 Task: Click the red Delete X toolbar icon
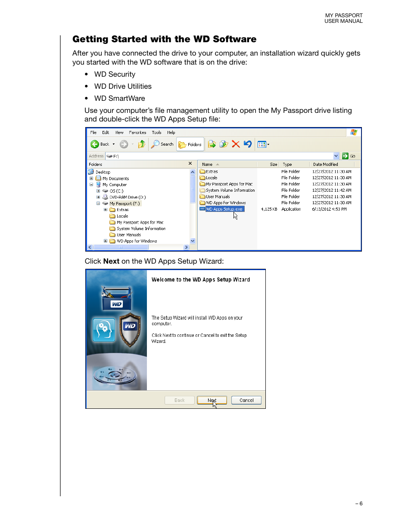point(236,144)
